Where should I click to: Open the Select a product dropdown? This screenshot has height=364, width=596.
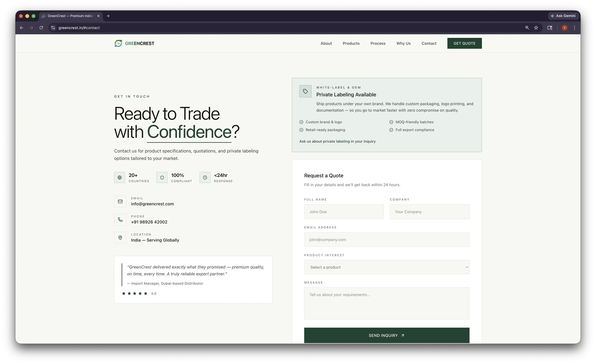pos(386,267)
